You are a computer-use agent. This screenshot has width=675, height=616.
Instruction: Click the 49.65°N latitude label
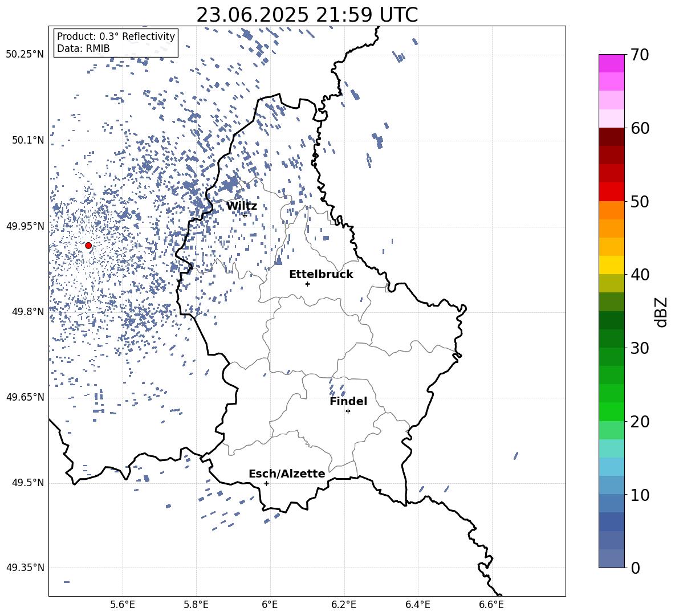click(25, 397)
